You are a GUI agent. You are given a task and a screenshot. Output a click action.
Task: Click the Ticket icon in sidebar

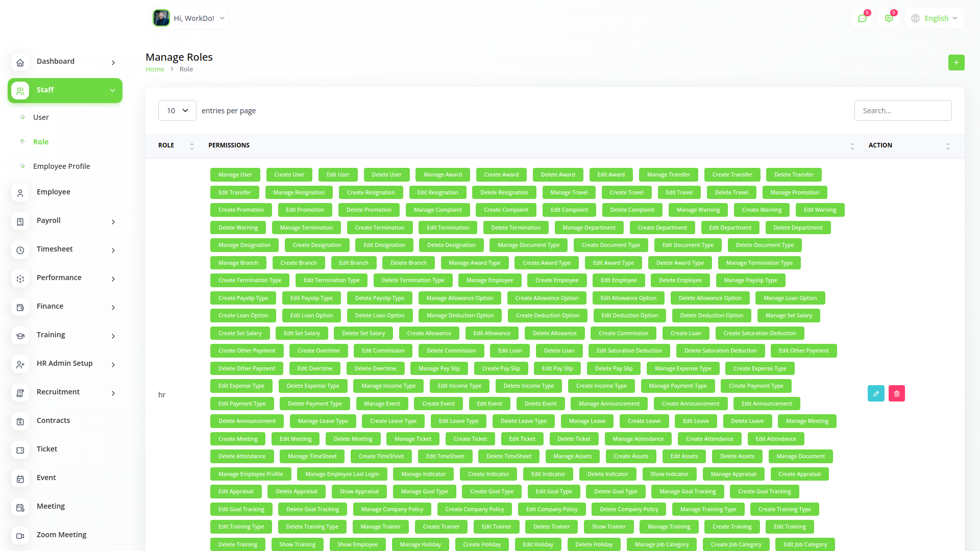click(x=20, y=450)
